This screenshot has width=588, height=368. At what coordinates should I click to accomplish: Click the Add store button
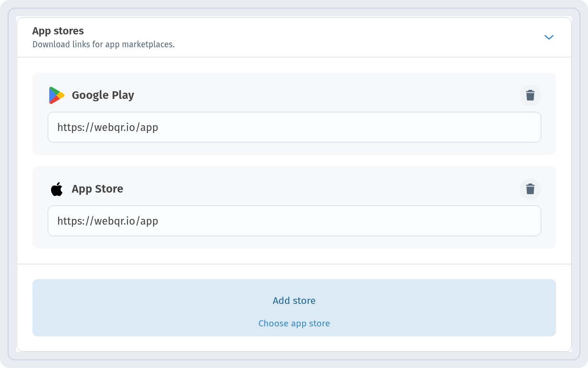pos(294,308)
